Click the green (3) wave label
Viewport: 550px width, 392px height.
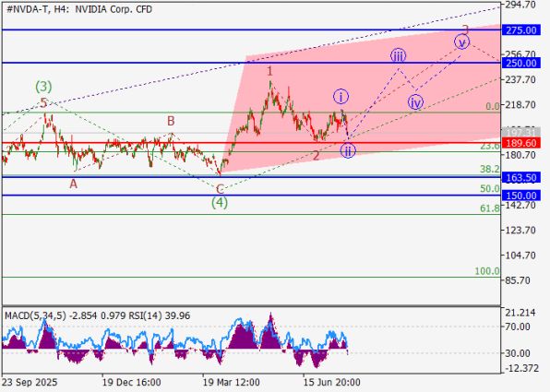[43, 86]
